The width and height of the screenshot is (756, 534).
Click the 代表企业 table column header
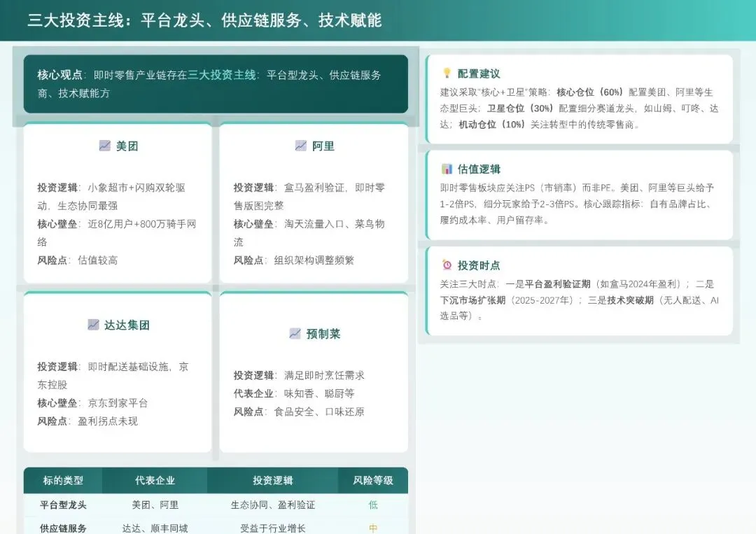(x=155, y=481)
